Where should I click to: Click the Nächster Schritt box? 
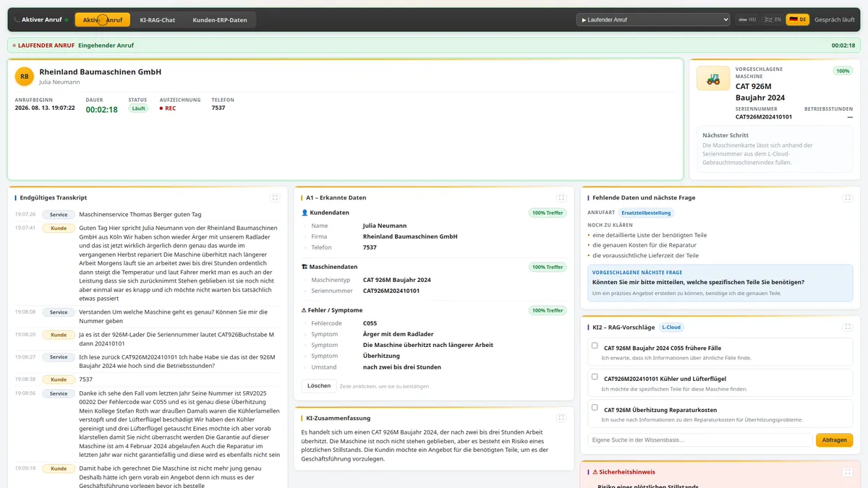775,150
